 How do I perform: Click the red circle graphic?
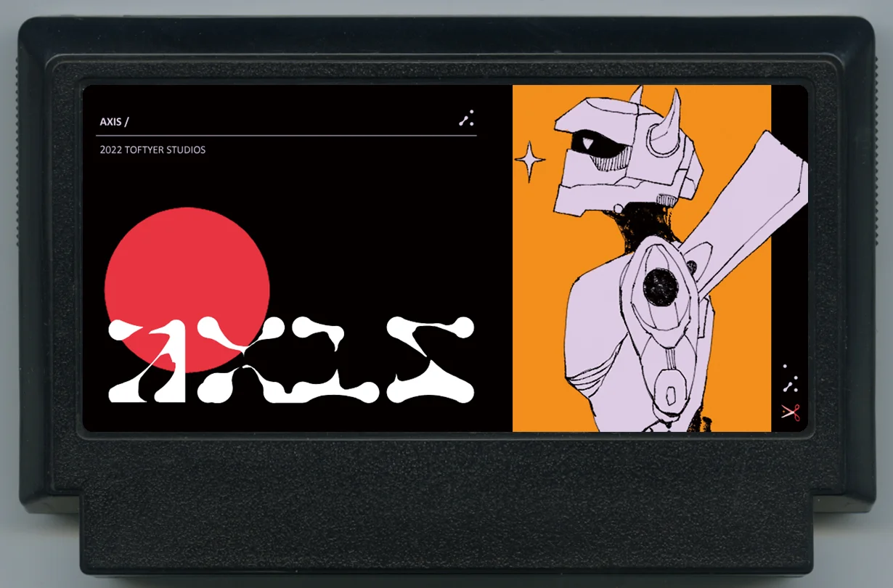(187, 290)
